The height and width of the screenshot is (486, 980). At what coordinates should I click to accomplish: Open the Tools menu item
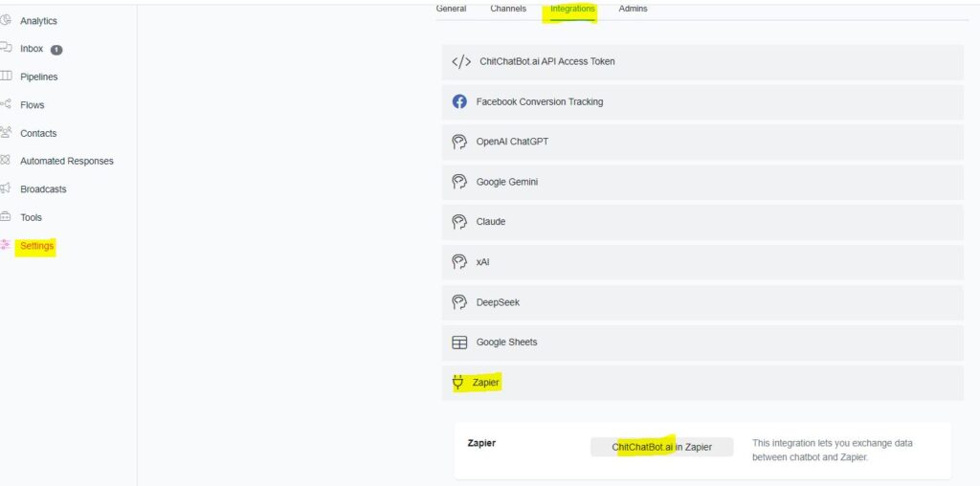click(32, 217)
